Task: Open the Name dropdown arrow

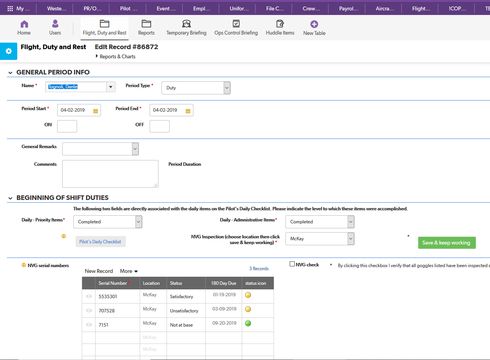Action: 111,87
